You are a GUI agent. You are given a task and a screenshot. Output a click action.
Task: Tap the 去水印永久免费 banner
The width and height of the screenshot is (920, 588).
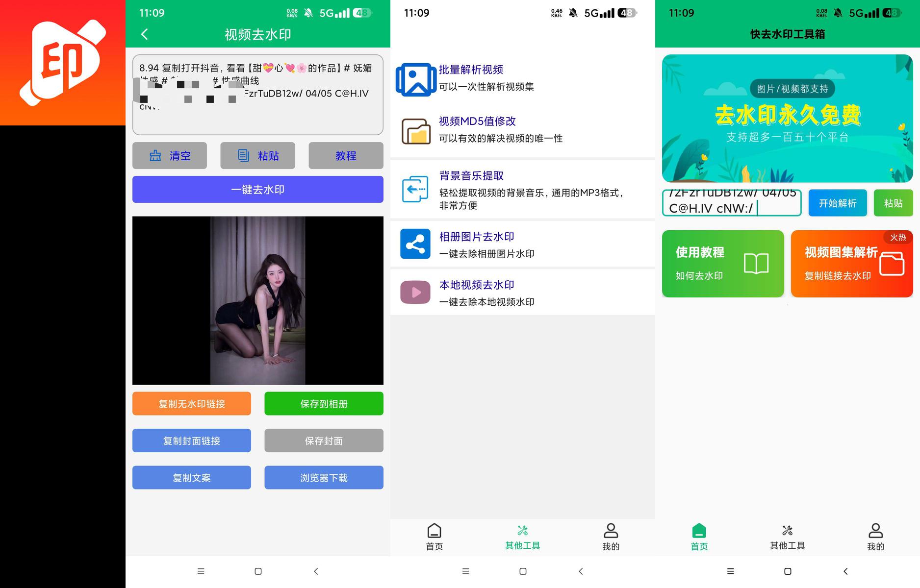[788, 119]
